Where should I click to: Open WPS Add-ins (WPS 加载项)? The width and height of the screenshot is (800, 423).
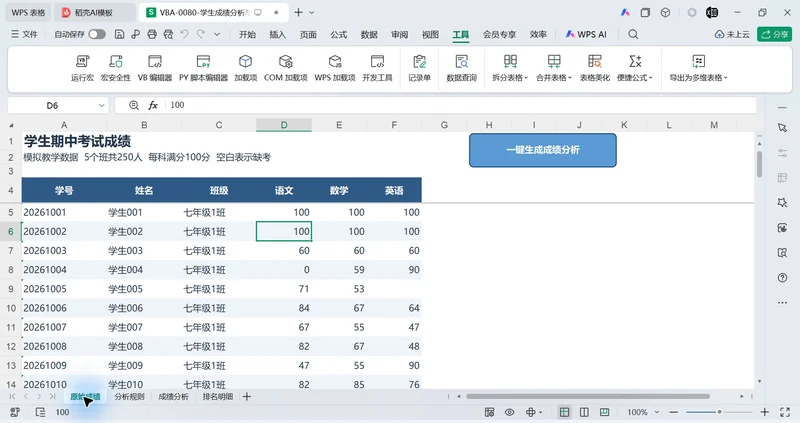click(335, 68)
